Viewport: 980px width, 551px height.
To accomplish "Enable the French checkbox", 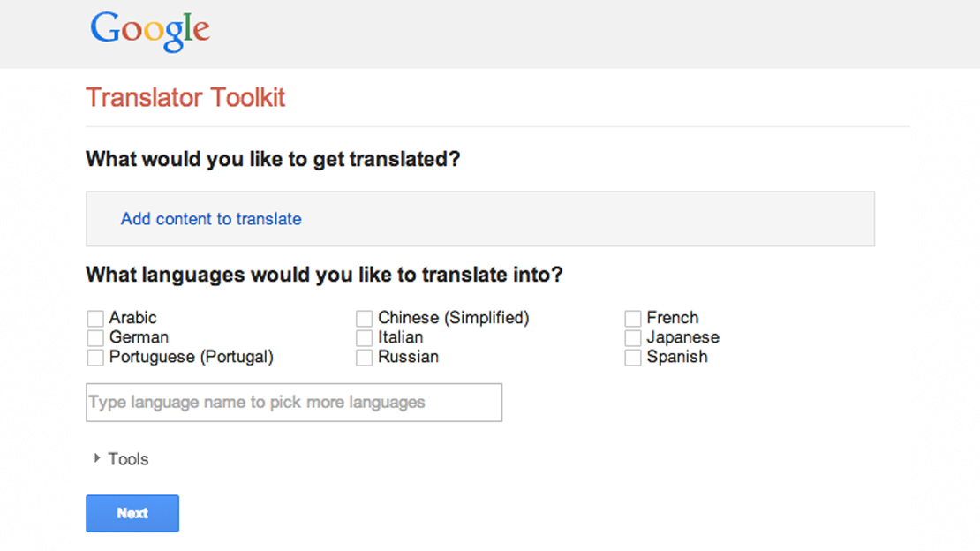I will coord(632,319).
